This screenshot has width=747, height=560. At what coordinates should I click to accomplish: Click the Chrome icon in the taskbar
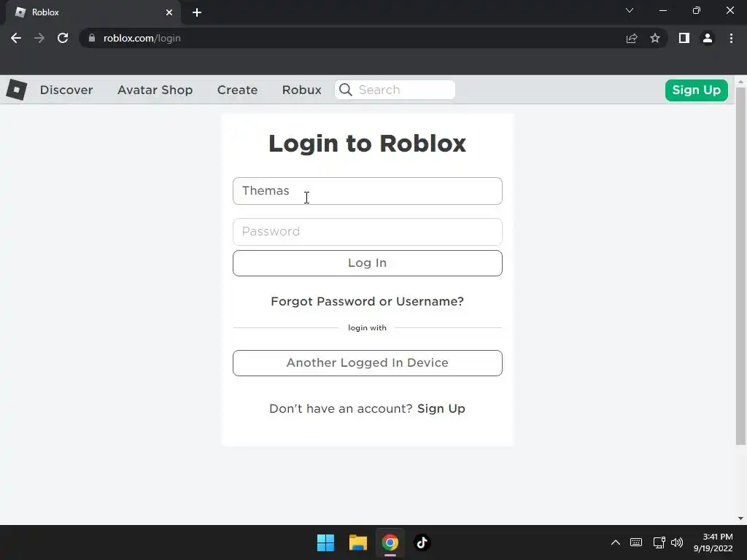[x=390, y=542]
